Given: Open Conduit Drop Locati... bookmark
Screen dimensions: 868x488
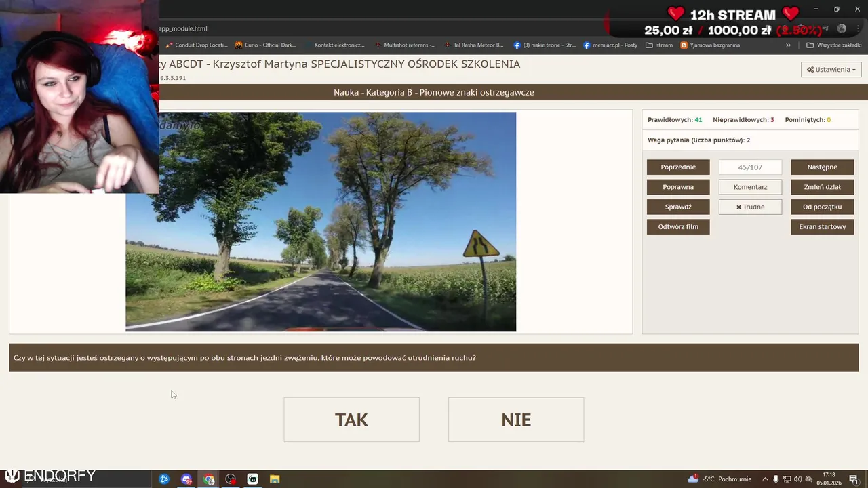Looking at the screenshot, I should [x=196, y=45].
